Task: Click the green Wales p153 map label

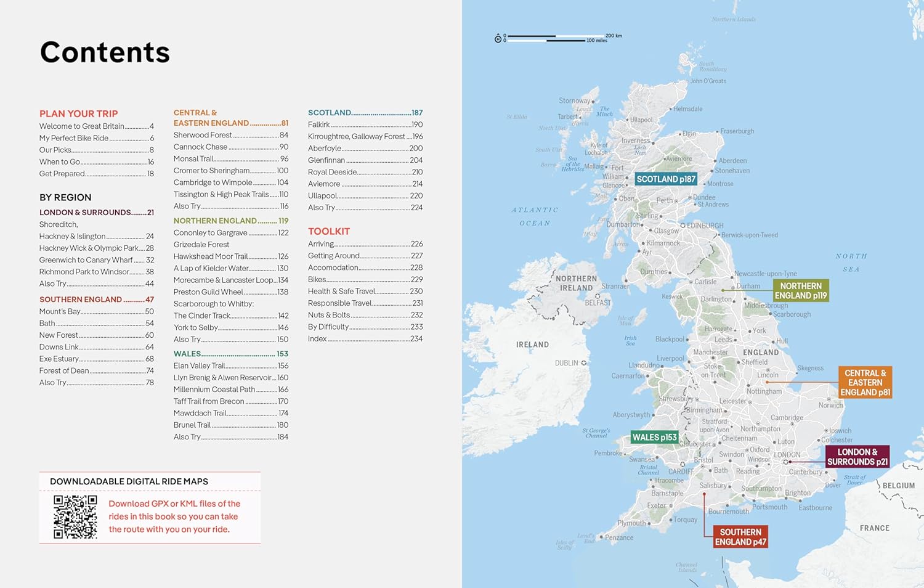Action: pos(654,438)
